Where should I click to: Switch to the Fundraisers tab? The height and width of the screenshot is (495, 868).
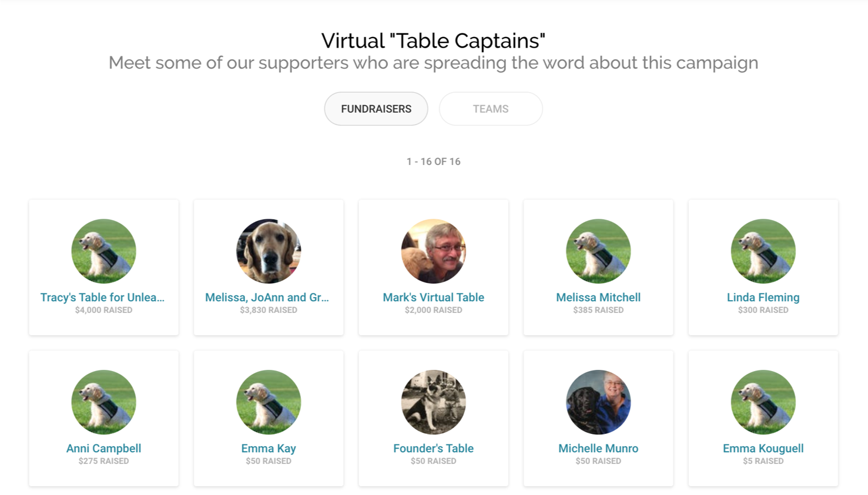[x=376, y=109]
